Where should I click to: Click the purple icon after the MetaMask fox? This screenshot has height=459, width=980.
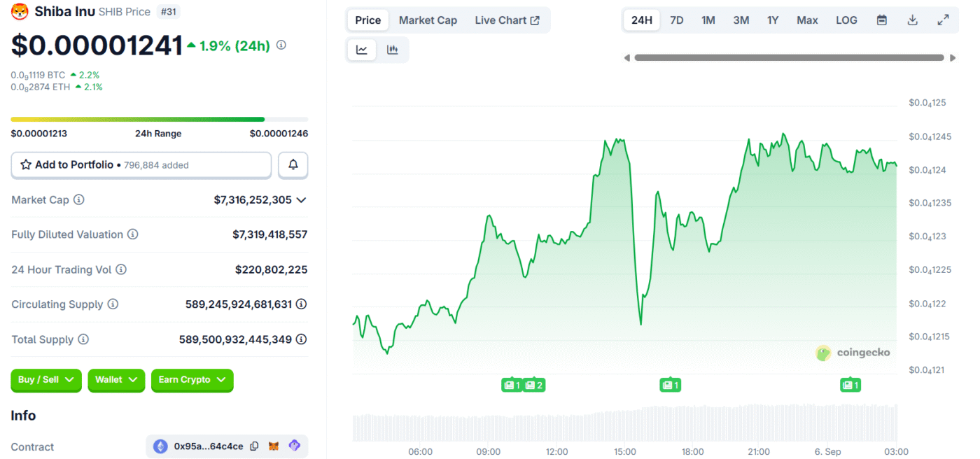[x=295, y=446]
